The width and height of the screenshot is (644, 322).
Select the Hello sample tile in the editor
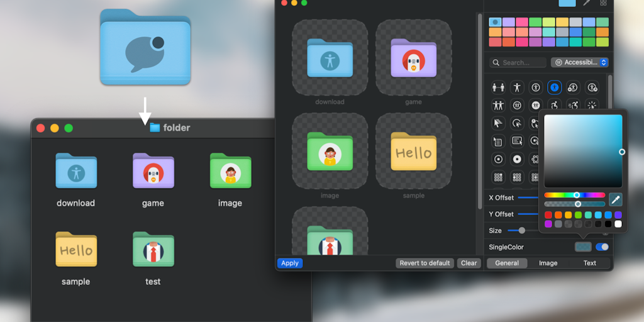(414, 151)
